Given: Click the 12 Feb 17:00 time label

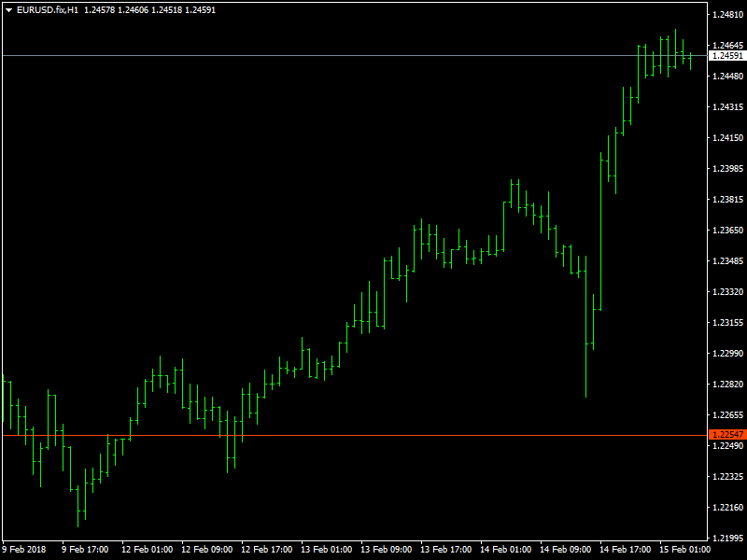Looking at the screenshot, I should point(267,549).
